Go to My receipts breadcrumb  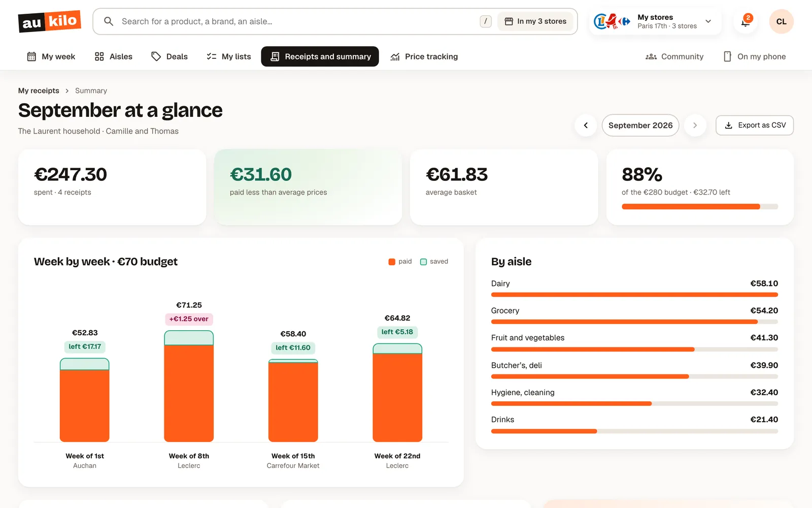point(39,90)
